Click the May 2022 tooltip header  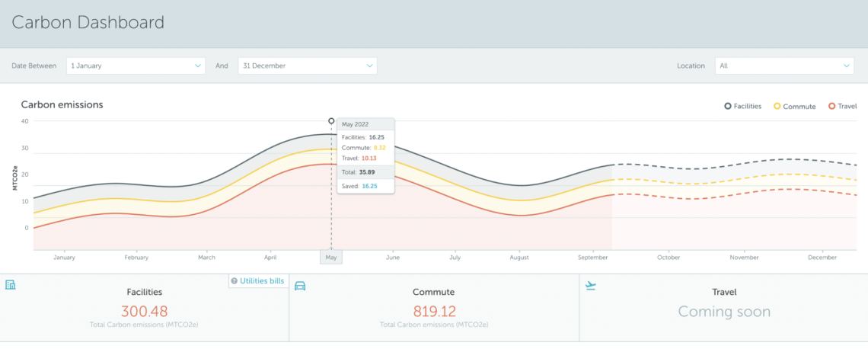click(x=365, y=124)
